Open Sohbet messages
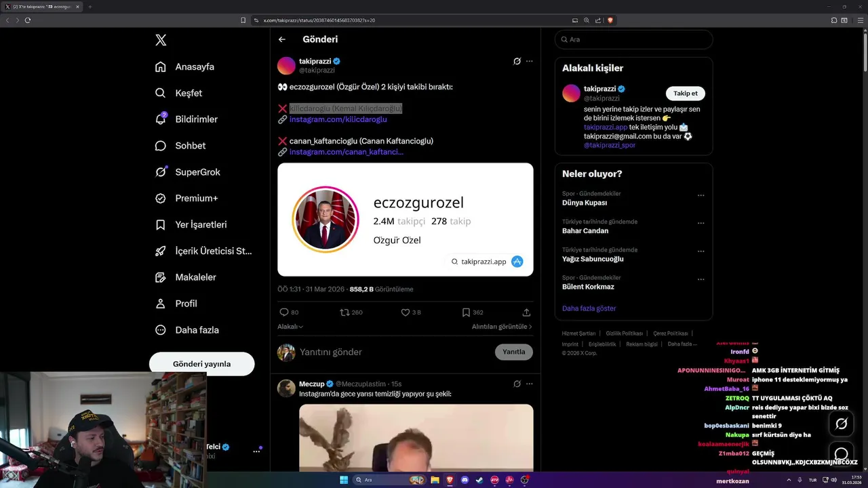Image resolution: width=868 pixels, height=488 pixels. pyautogui.click(x=180, y=146)
